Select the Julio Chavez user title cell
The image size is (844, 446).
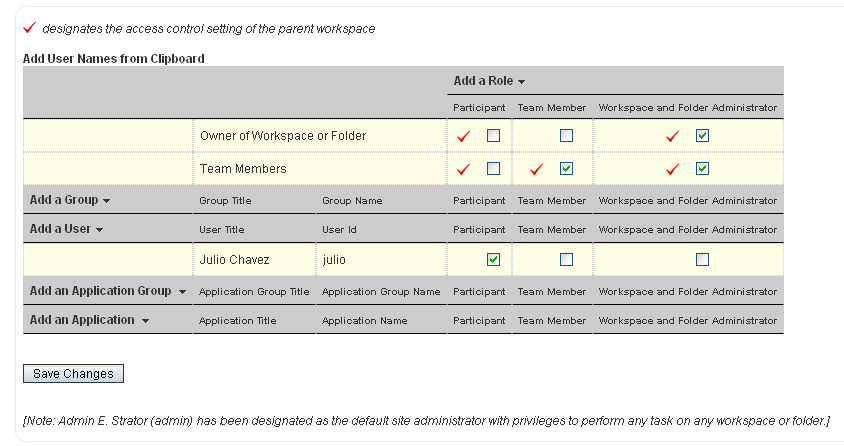tap(234, 259)
